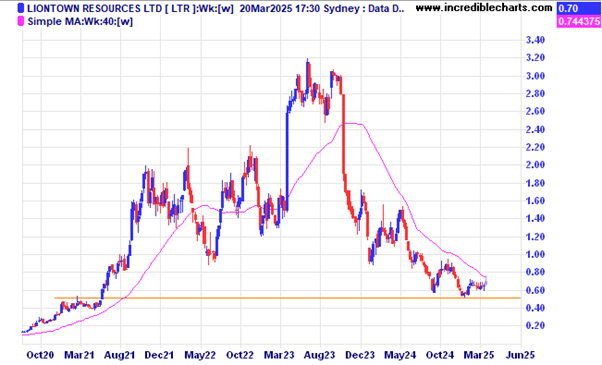This screenshot has width=602, height=365.
Task: Click the 0.40 price axis label
Action: coord(535,308)
